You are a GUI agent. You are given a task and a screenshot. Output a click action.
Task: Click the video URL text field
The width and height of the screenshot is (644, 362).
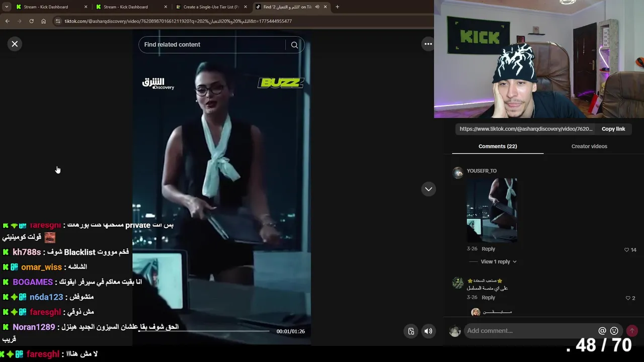pos(526,129)
